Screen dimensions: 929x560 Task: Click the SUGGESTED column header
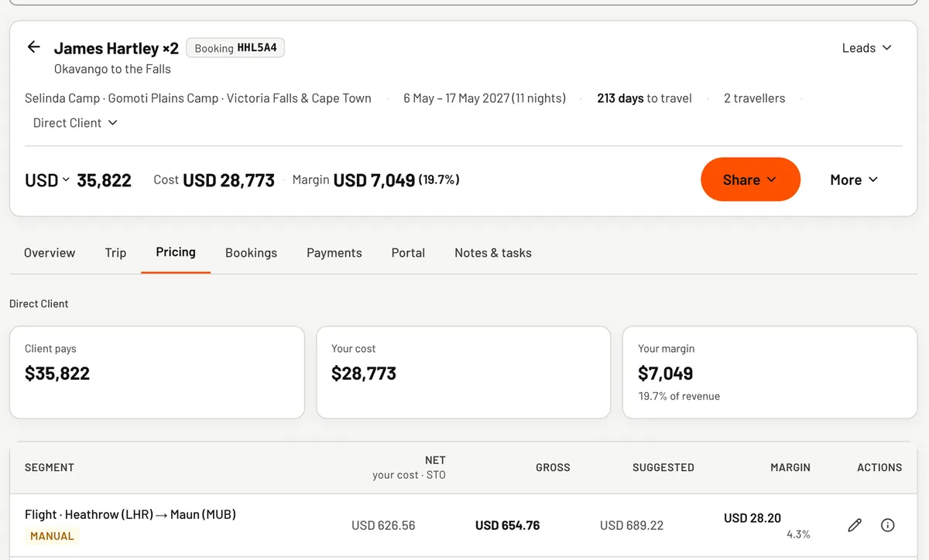pos(663,467)
